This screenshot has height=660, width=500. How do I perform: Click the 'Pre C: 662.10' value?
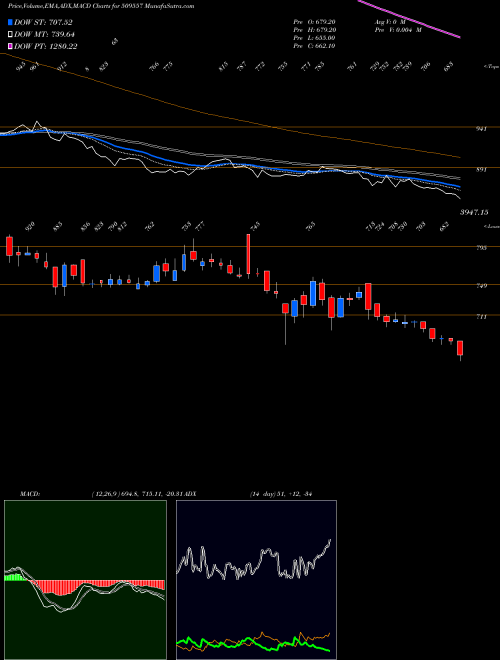(314, 46)
